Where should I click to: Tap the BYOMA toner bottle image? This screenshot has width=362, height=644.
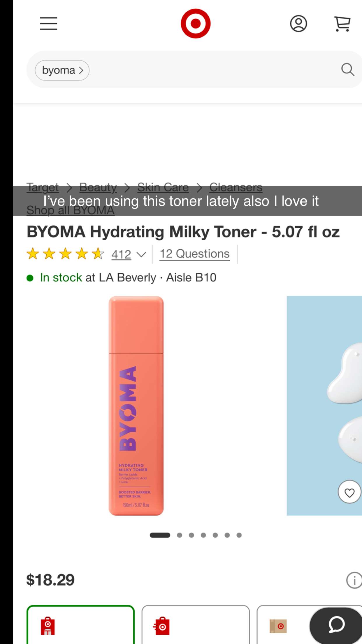(x=136, y=406)
